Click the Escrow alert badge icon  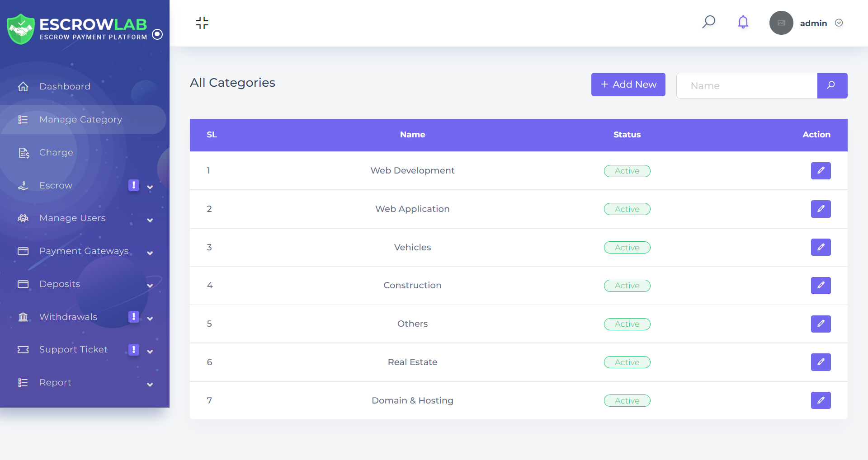(x=133, y=185)
